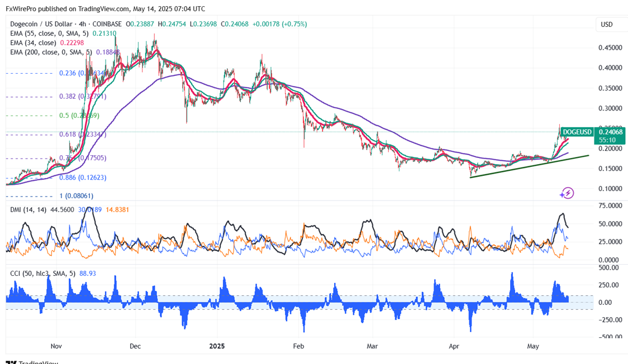Click the 2025 label on time axis
Screen dimensions: 628x364
217,346
